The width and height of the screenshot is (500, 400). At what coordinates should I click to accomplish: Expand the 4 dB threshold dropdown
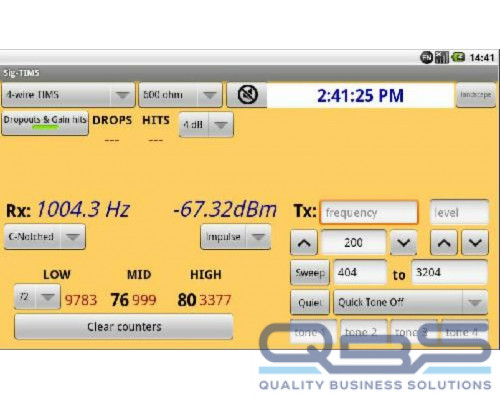click(206, 125)
